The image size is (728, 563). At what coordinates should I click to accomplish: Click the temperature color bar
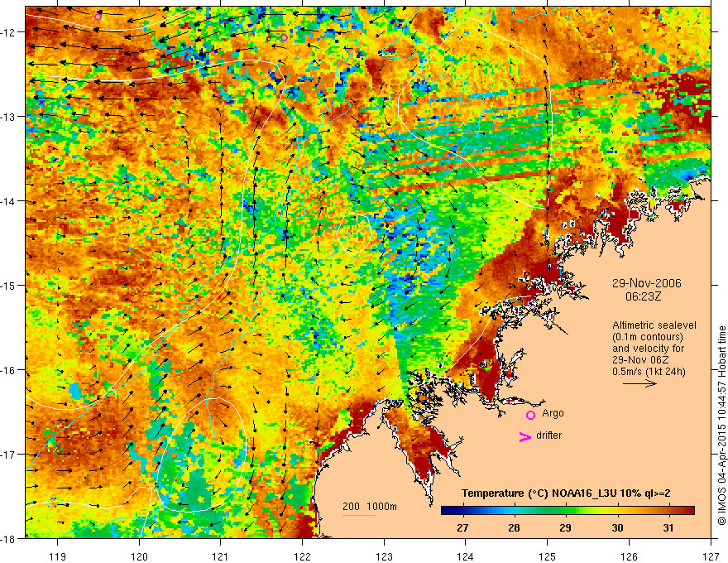568,511
